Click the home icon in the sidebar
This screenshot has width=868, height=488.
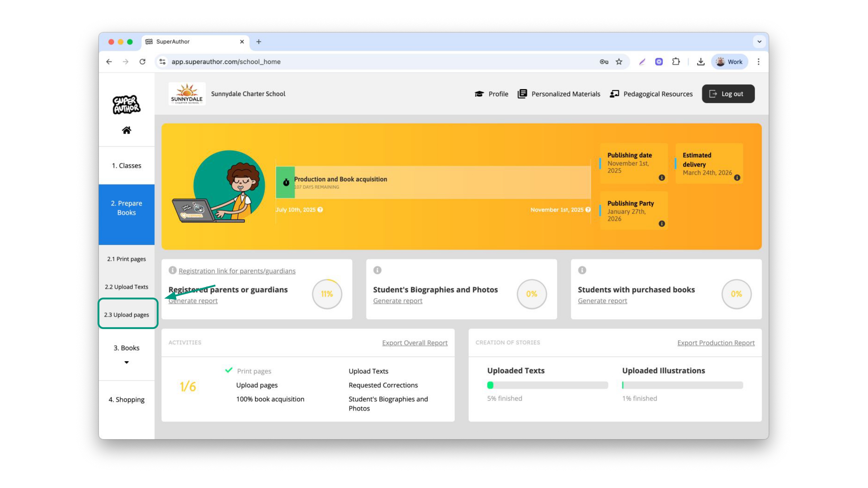click(126, 130)
